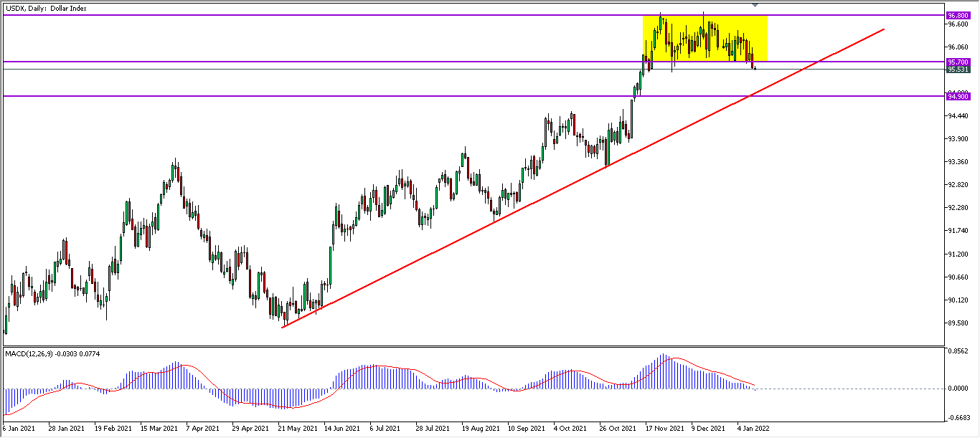The height and width of the screenshot is (438, 980).
Task: Click the 14 Jun 2021 date label
Action: [341, 429]
